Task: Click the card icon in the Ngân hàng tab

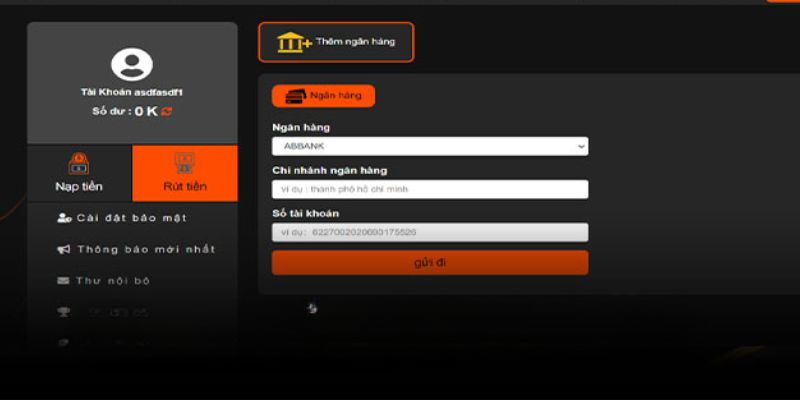Action: click(295, 96)
